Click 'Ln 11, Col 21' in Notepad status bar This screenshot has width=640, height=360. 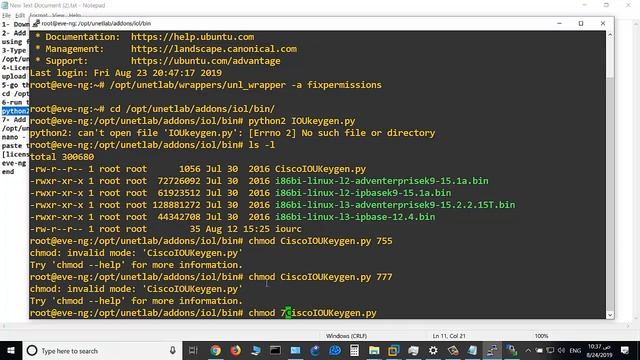point(449,336)
